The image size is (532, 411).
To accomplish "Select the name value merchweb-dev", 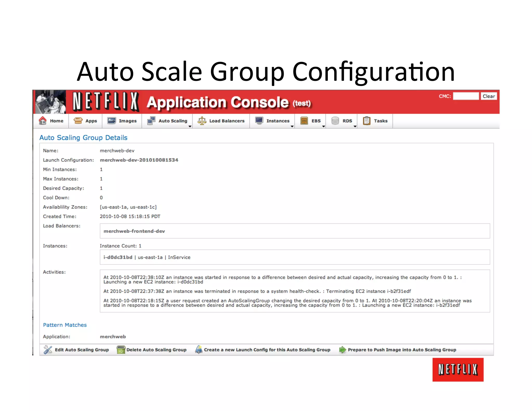I will 117,151.
